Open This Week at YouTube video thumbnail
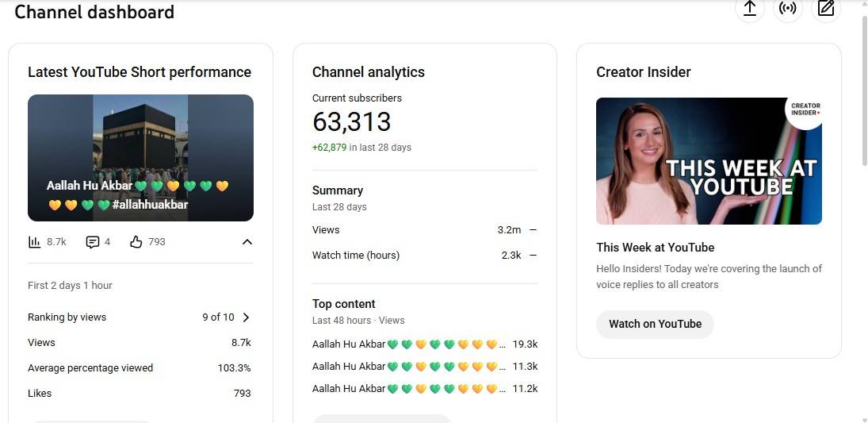The width and height of the screenshot is (868, 423). (708, 161)
